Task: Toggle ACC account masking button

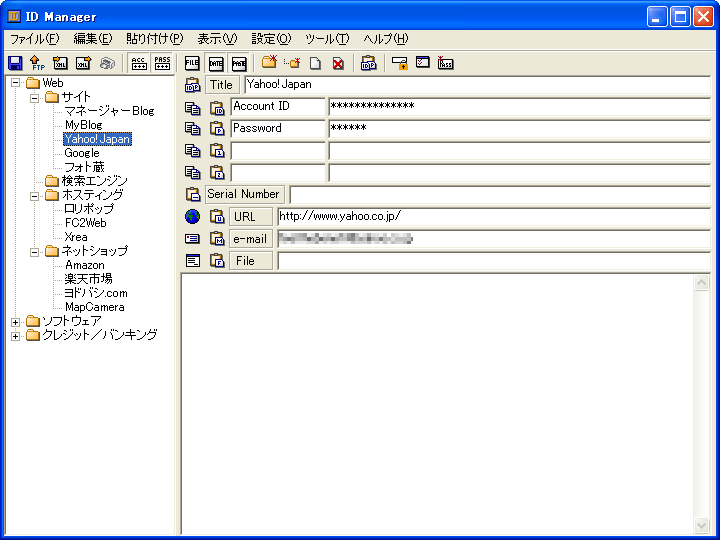Action: (139, 63)
